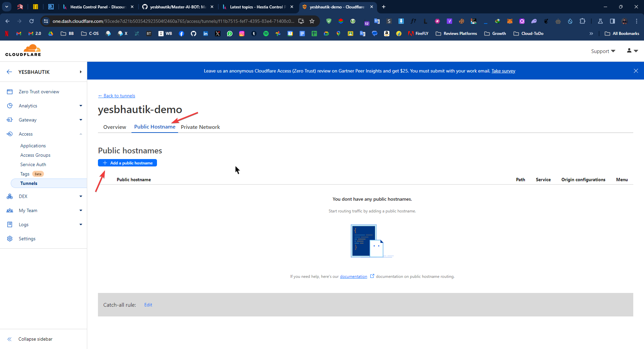Open the GitHub bookmark icon

coord(194,34)
